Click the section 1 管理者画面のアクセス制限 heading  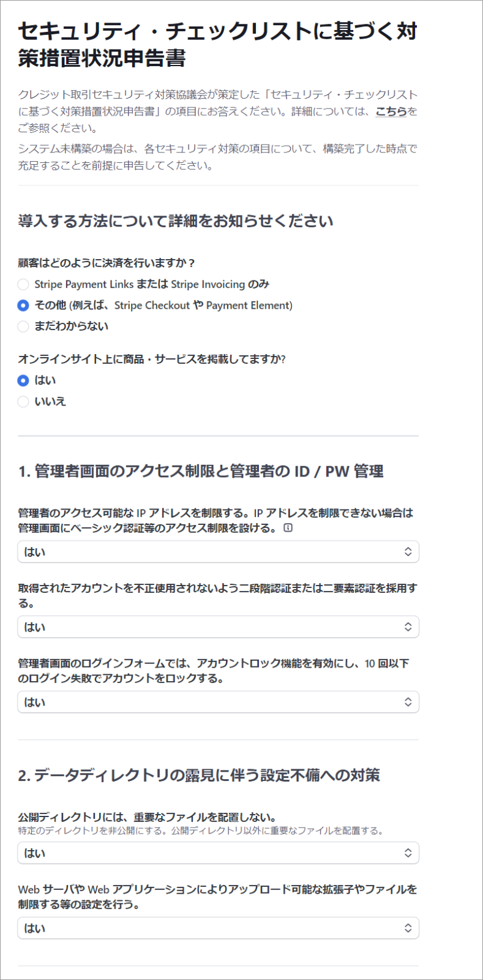coord(201,471)
